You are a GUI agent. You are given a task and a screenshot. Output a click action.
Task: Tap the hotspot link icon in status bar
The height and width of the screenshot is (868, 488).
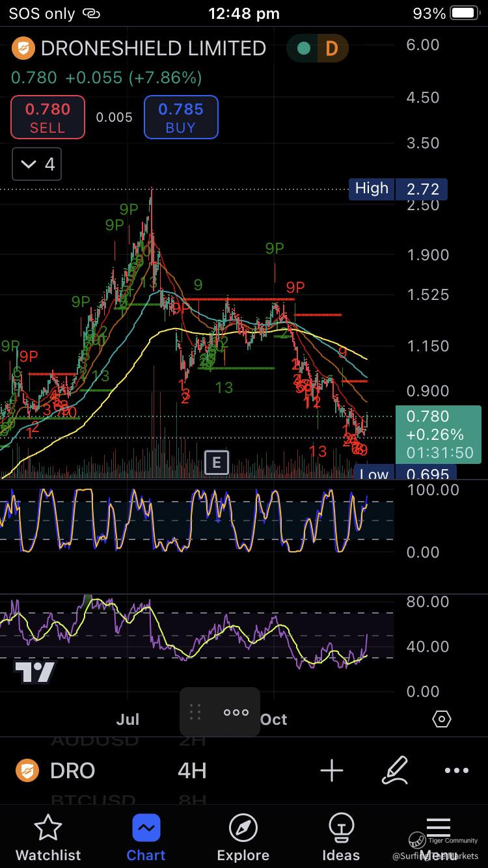(x=92, y=13)
